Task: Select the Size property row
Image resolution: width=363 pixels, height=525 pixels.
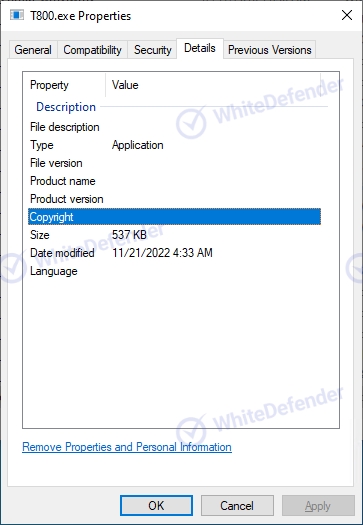Action: pyautogui.click(x=174, y=235)
